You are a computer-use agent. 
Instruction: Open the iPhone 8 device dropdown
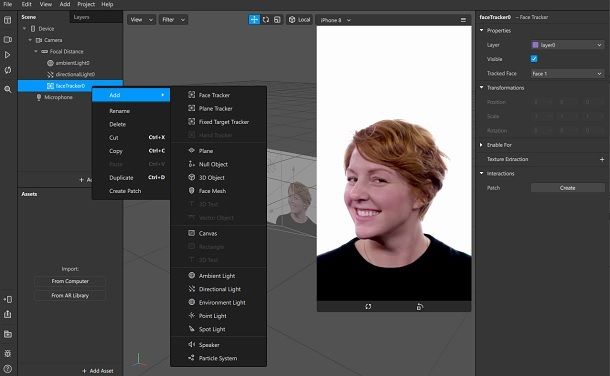click(335, 20)
